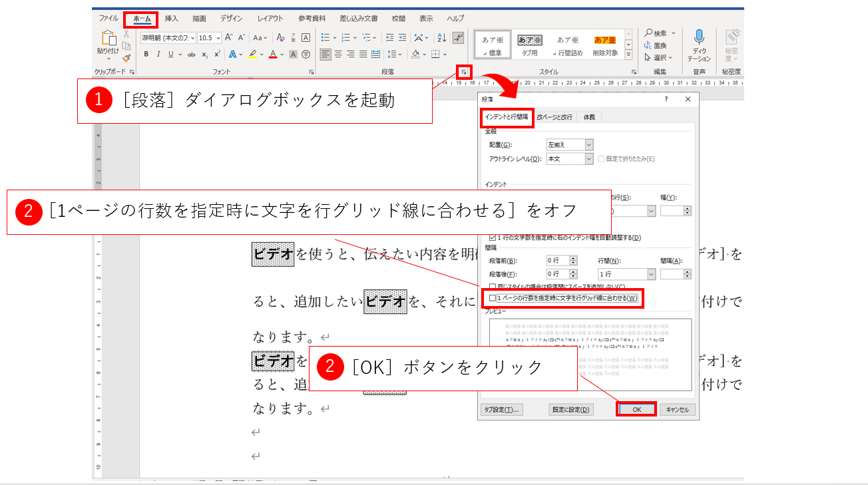Apply italic with the I icon
This screenshot has height=485, width=868.
(x=158, y=55)
